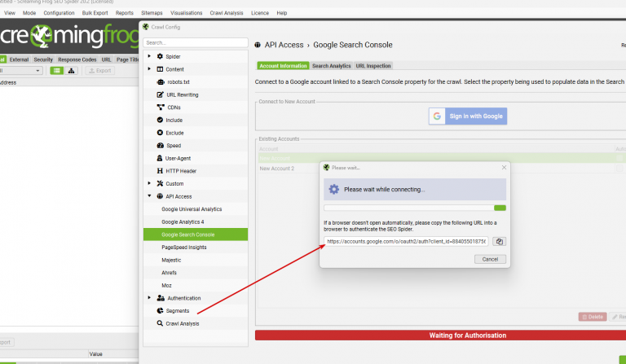The height and width of the screenshot is (364, 626).
Task: Click the Authentication users icon
Action: coord(161,298)
